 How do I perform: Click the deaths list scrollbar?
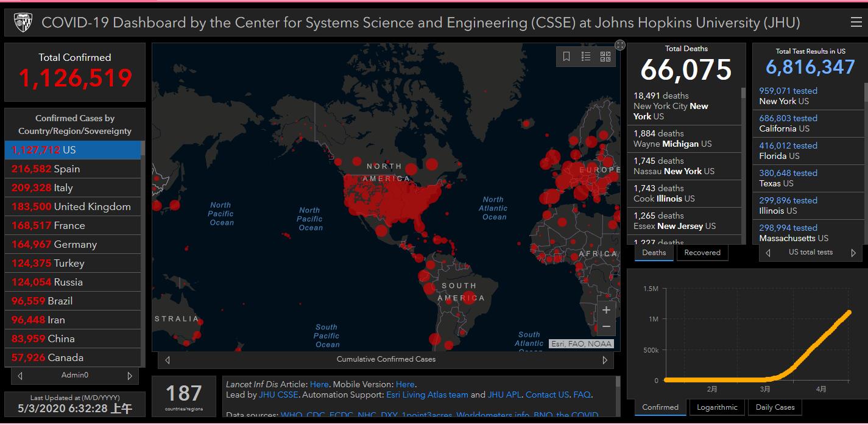click(x=743, y=164)
